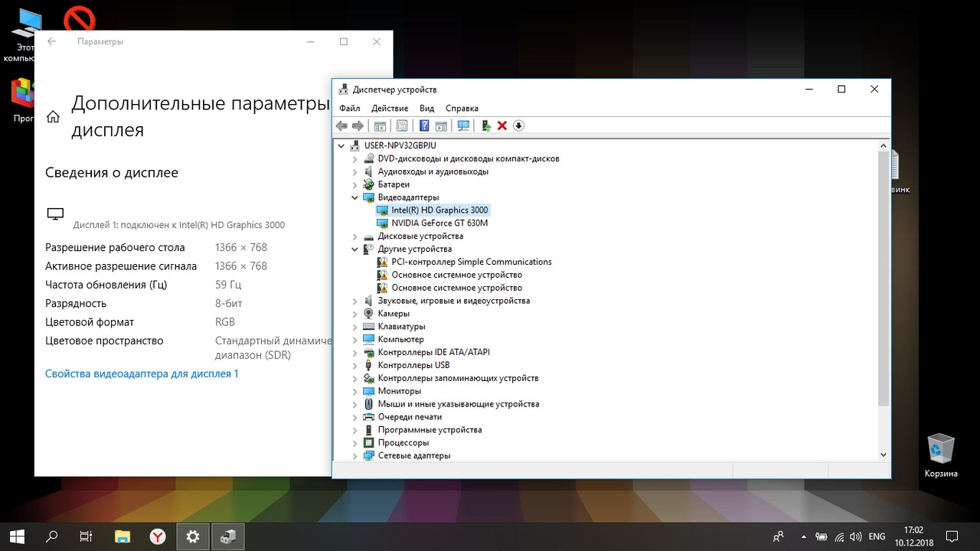Open clock showing 17:02 10.12.2018
This screenshot has width=980, height=551.
click(x=913, y=536)
